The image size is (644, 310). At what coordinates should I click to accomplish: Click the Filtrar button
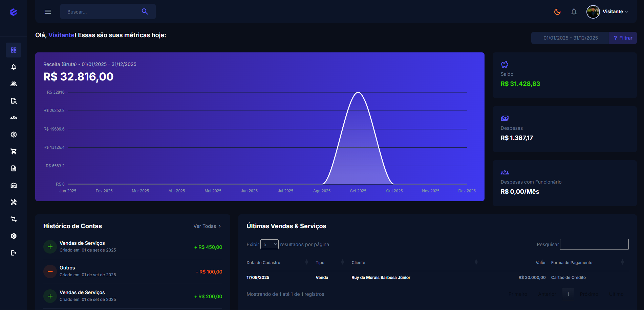pos(623,38)
